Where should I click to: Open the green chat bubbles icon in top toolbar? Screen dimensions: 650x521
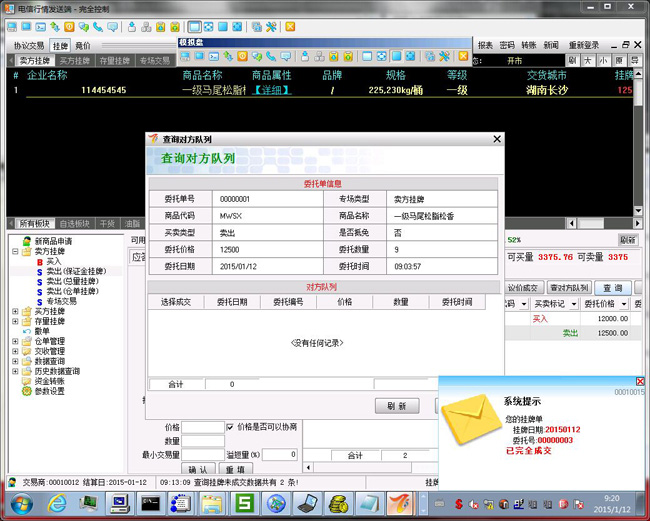pos(84,27)
